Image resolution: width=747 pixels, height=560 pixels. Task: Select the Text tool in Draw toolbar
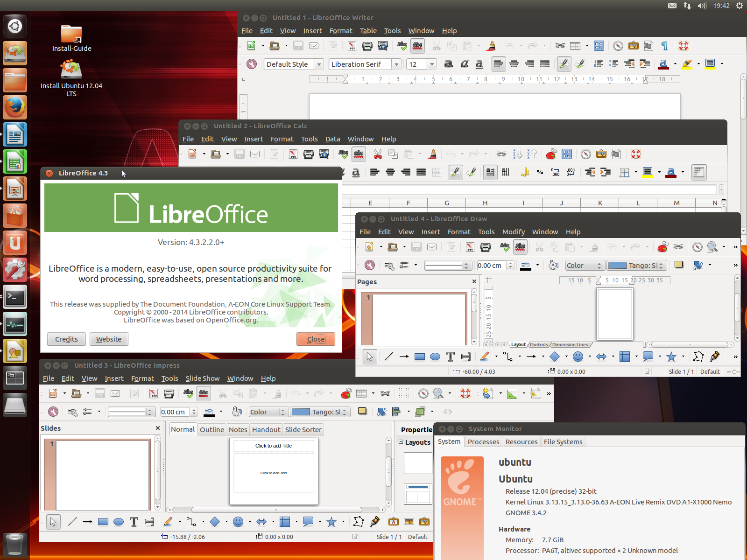coord(451,357)
